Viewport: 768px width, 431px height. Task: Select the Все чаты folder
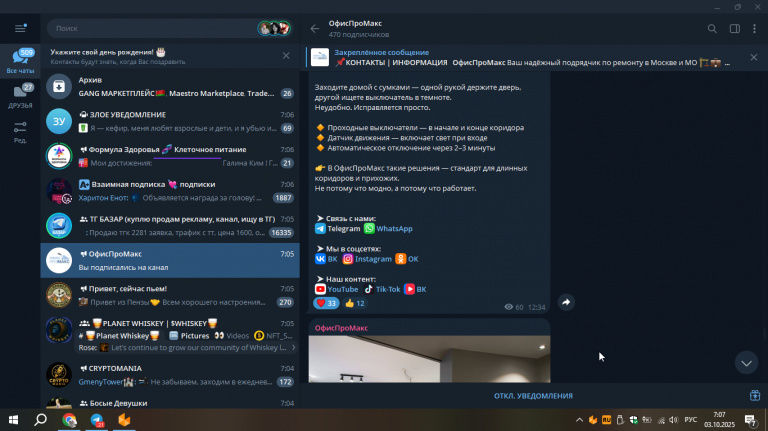pos(20,61)
